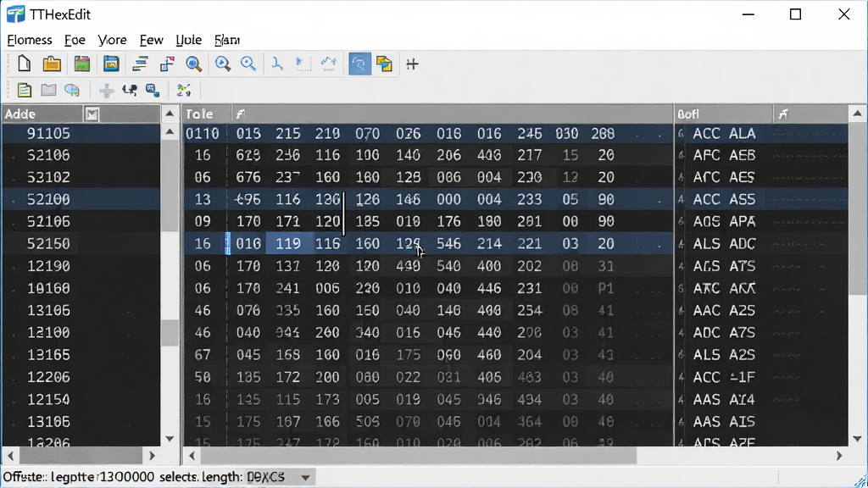
Task: Click the magnifier Find icon
Action: 193,64
